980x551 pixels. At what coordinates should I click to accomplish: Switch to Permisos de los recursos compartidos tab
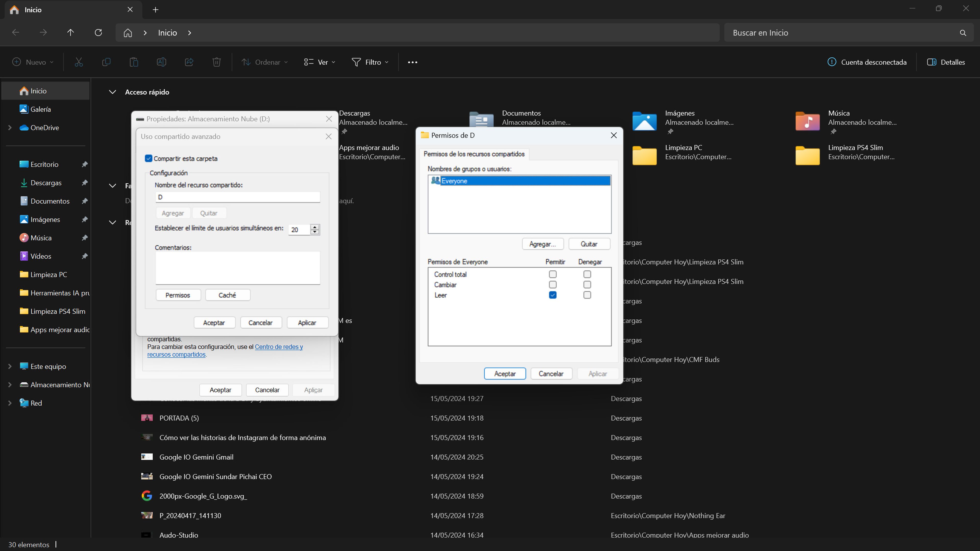(x=474, y=154)
